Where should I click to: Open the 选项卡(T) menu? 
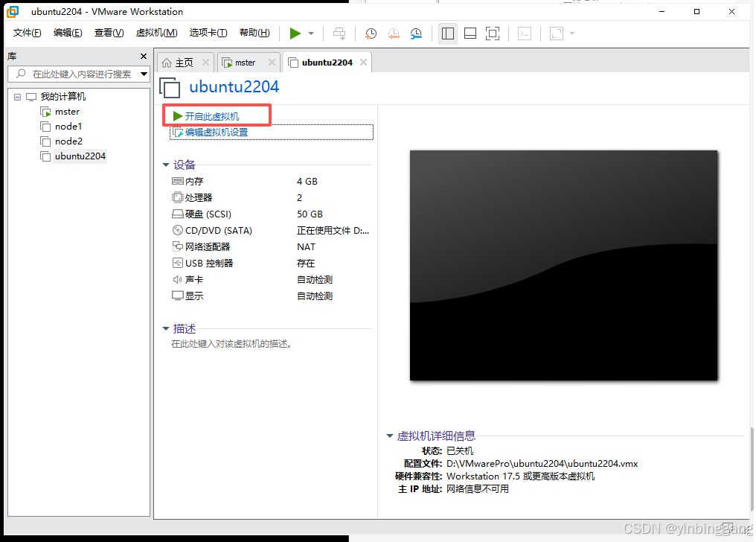click(x=208, y=33)
